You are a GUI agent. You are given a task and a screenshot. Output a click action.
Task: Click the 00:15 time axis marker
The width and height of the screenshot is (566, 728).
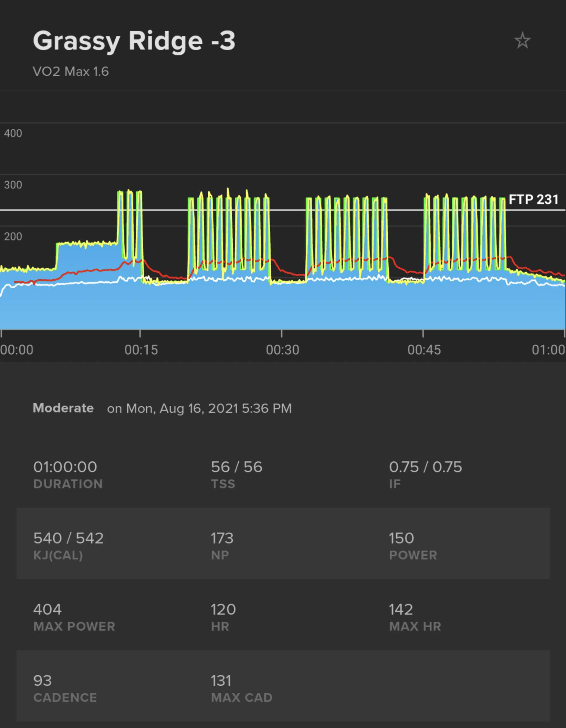[x=141, y=350]
